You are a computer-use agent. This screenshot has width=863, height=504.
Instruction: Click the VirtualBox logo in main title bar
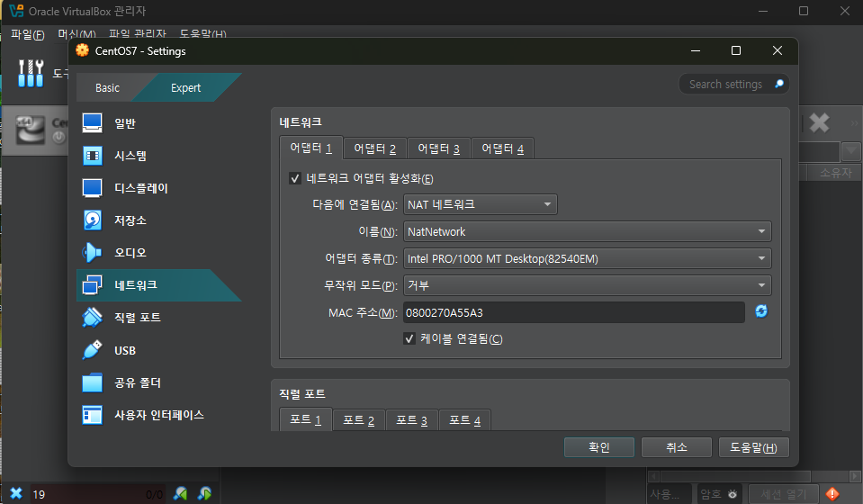[16, 11]
